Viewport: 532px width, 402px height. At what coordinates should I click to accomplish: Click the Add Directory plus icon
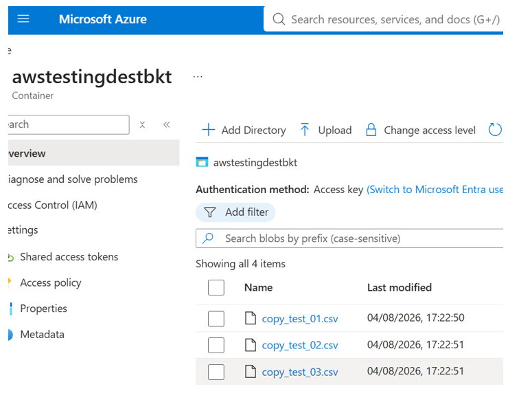208,130
